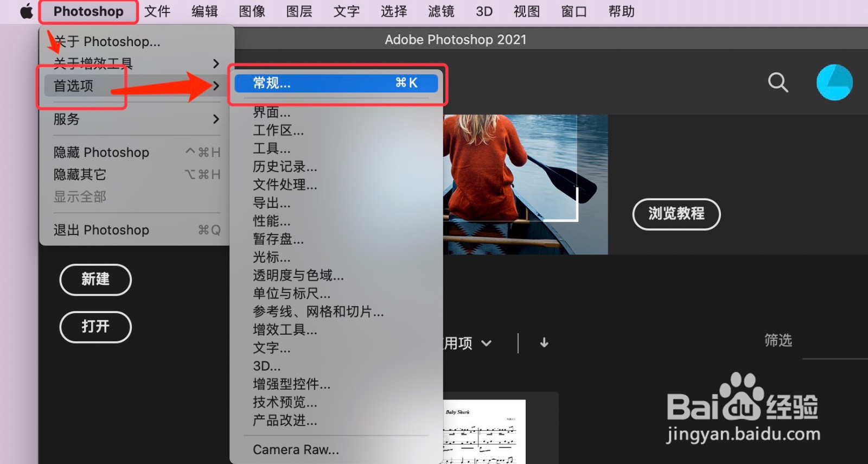Viewport: 868px width, 464px height.
Task: Click the search magnifier icon
Action: (x=778, y=82)
